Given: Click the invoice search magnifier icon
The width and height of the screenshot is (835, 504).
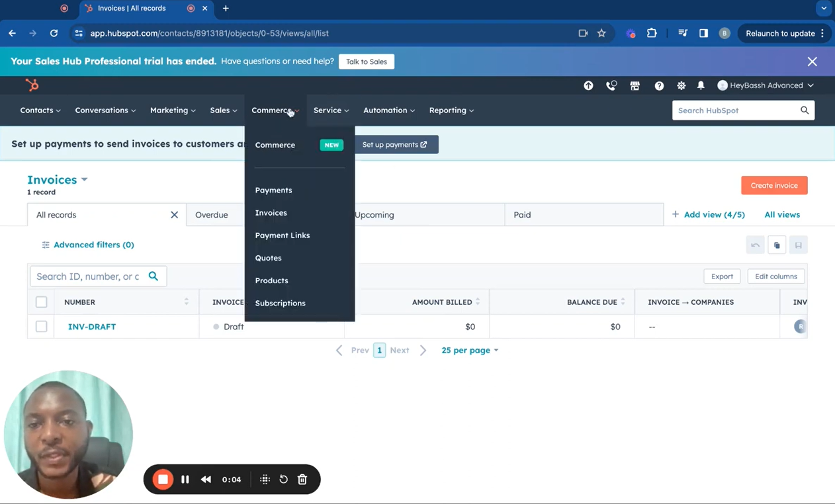Looking at the screenshot, I should pyautogui.click(x=154, y=276).
